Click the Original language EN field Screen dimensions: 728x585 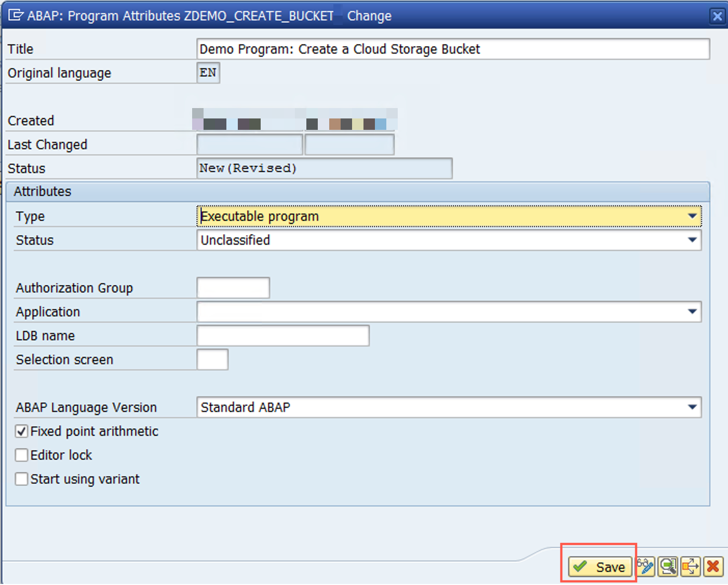click(x=208, y=73)
